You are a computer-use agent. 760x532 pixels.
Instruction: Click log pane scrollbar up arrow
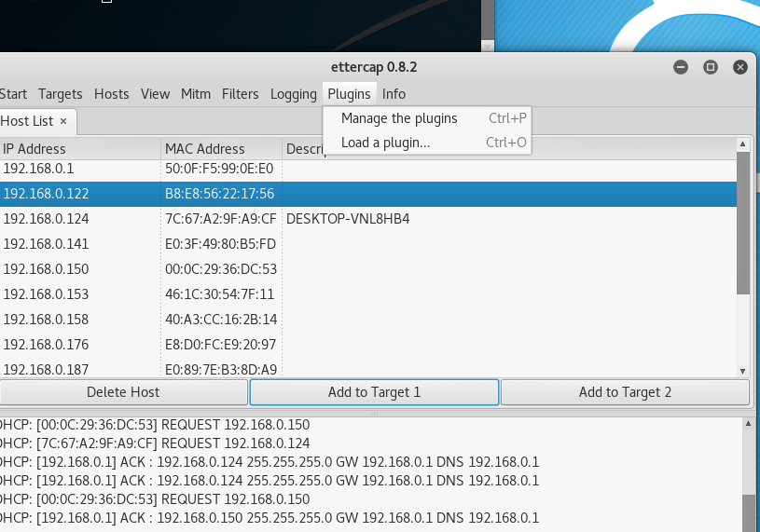(x=748, y=424)
